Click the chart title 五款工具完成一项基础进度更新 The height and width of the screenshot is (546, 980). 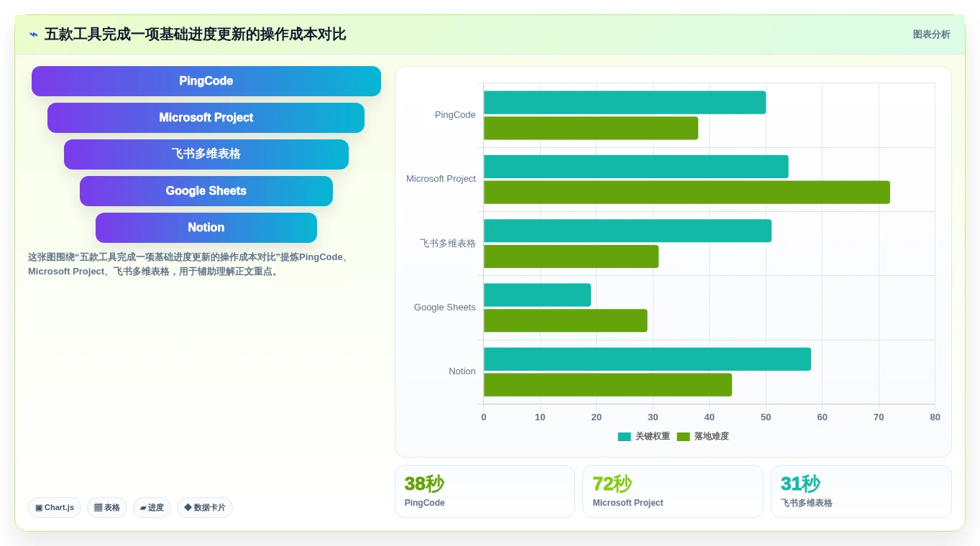tap(195, 34)
